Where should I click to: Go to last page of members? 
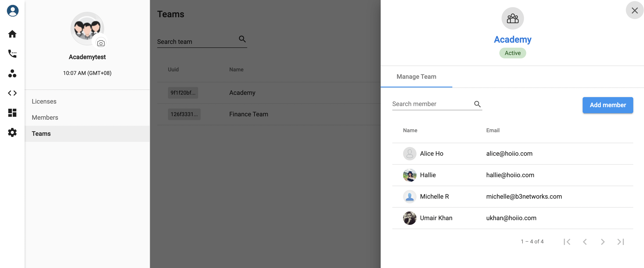(620, 242)
